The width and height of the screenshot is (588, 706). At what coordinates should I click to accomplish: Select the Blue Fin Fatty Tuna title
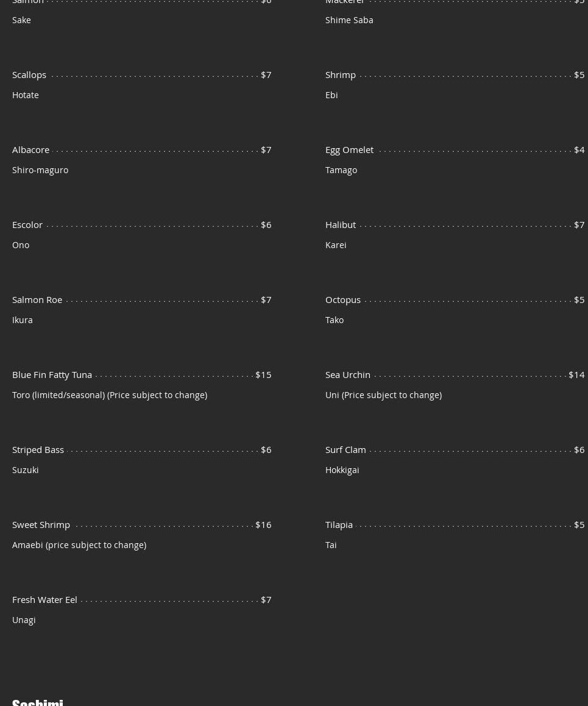(x=52, y=374)
